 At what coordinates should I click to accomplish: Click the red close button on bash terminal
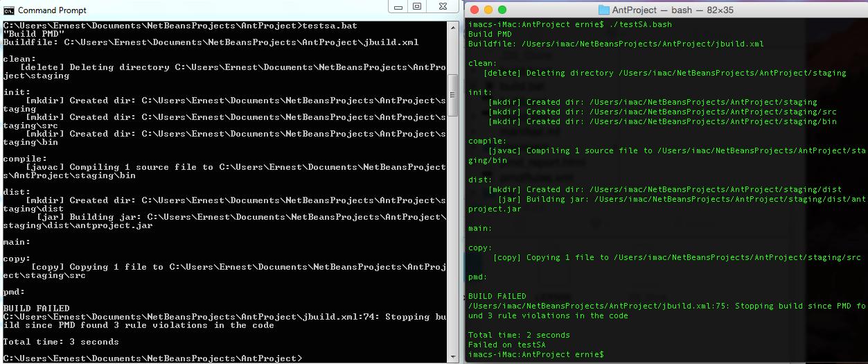coord(475,10)
